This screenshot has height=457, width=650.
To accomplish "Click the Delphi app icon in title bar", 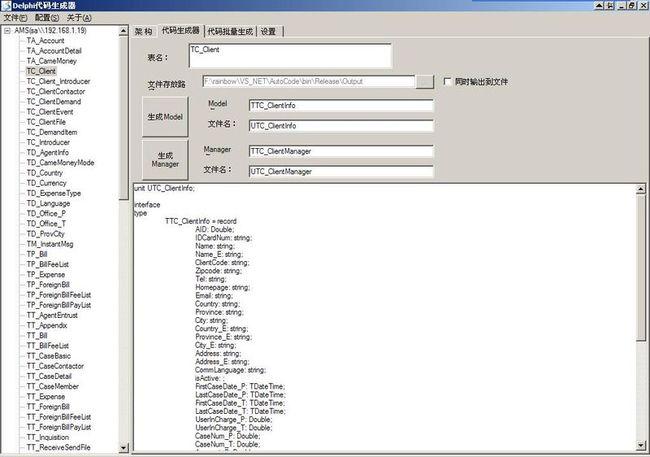I will 7,6.
